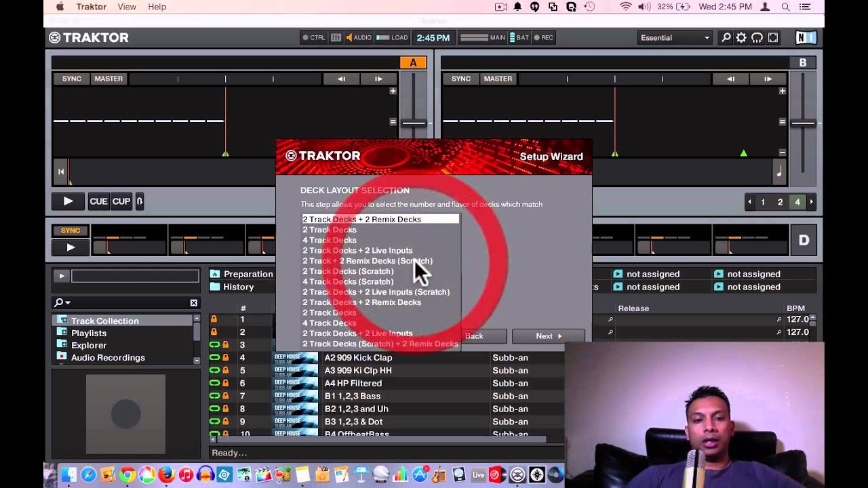
Task: Click the AUDIO speaker indicator
Action: point(359,38)
